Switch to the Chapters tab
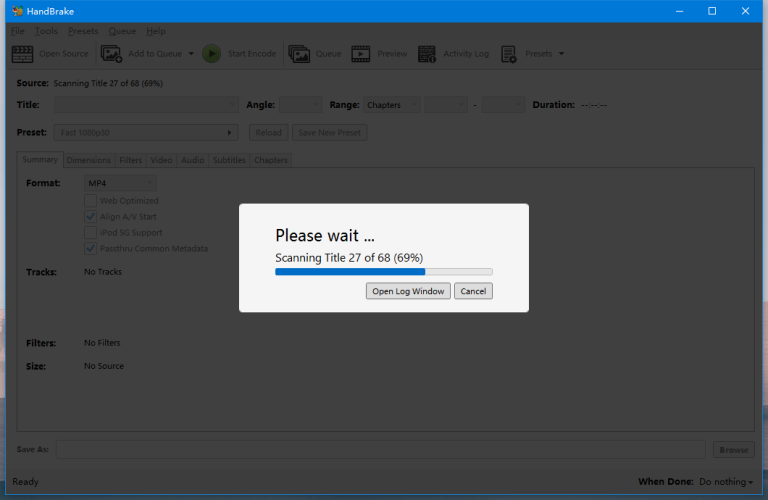Image resolution: width=768 pixels, height=500 pixels. pos(270,160)
